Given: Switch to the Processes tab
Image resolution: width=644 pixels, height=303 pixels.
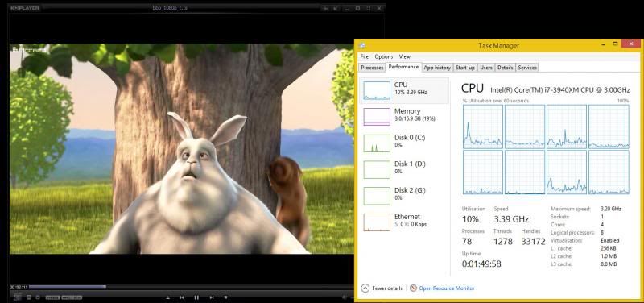Looking at the screenshot, I should 372,68.
